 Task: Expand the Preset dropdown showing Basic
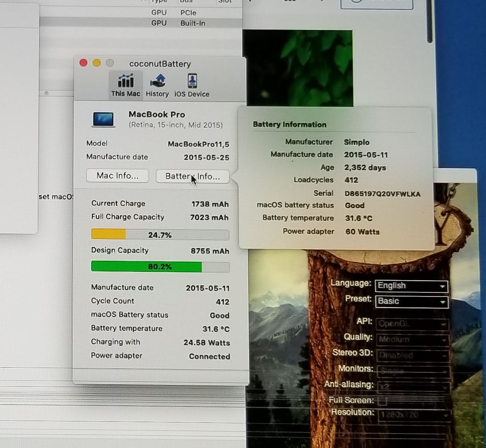tap(411, 301)
